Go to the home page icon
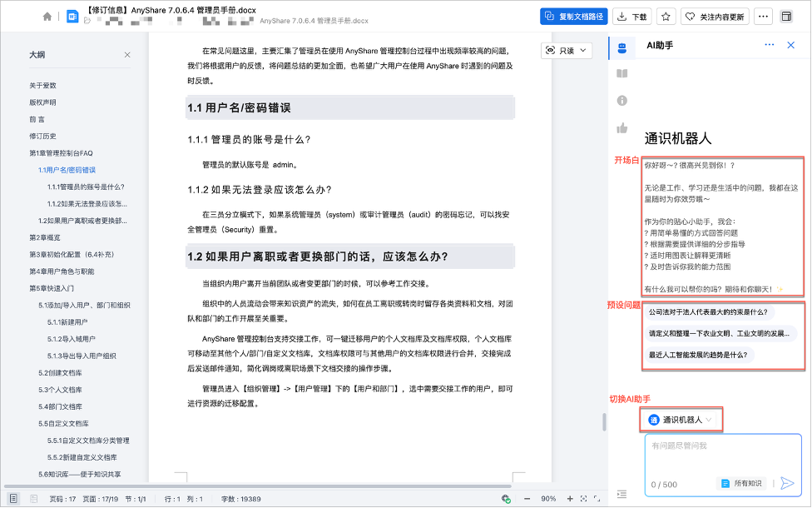This screenshot has height=508, width=812. (47, 17)
